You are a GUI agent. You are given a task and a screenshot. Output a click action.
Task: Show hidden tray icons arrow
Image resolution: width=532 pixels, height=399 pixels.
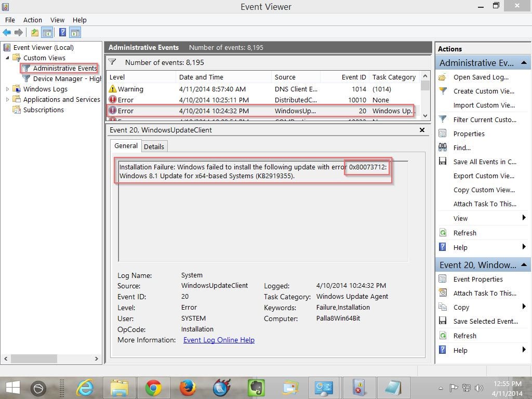click(441, 388)
